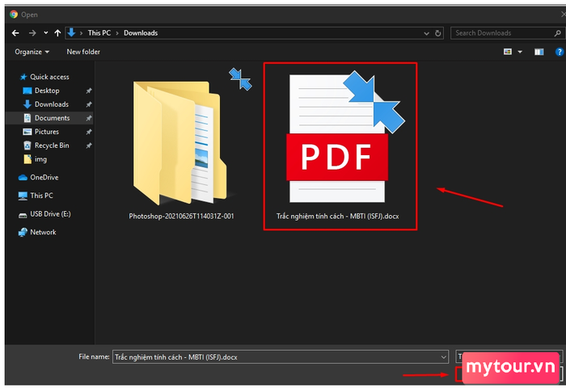Screen dimensions: 566x392
Task: Click the Forward navigation arrow
Action: pos(32,33)
